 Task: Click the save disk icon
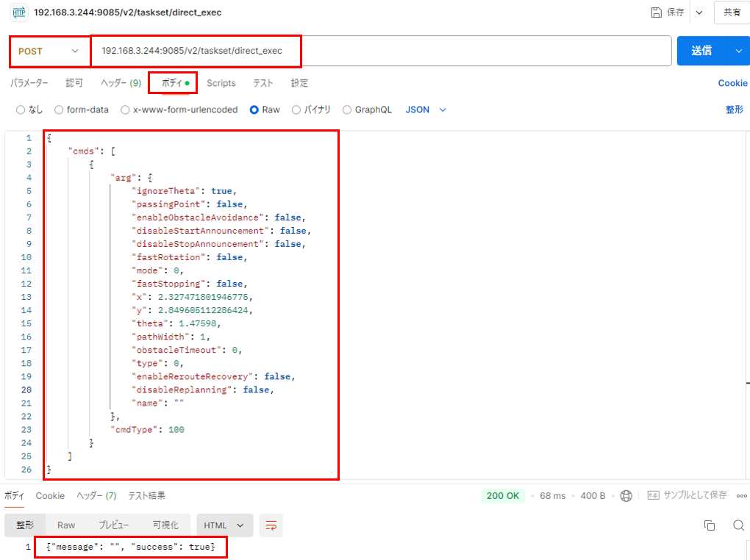tap(656, 12)
